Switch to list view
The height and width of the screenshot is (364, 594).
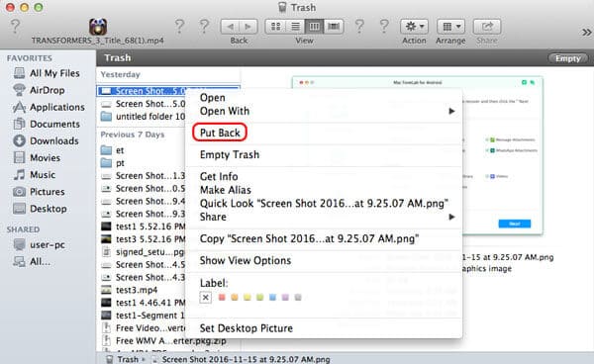click(295, 27)
